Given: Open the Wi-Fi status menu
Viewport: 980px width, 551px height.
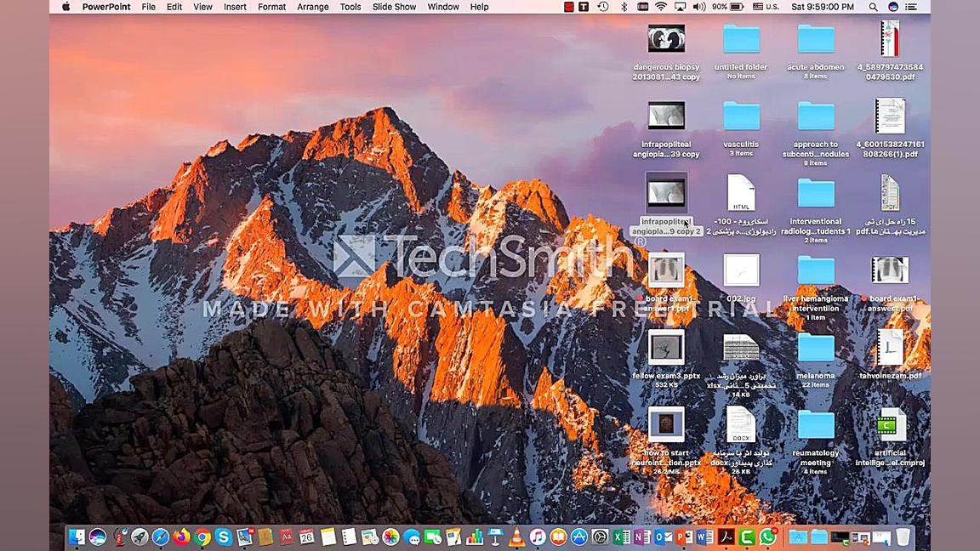Looking at the screenshot, I should point(661,7).
